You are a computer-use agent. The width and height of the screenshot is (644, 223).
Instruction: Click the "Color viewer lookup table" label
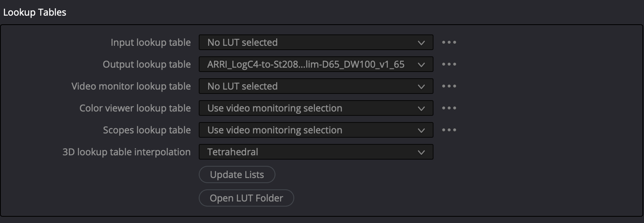(135, 108)
